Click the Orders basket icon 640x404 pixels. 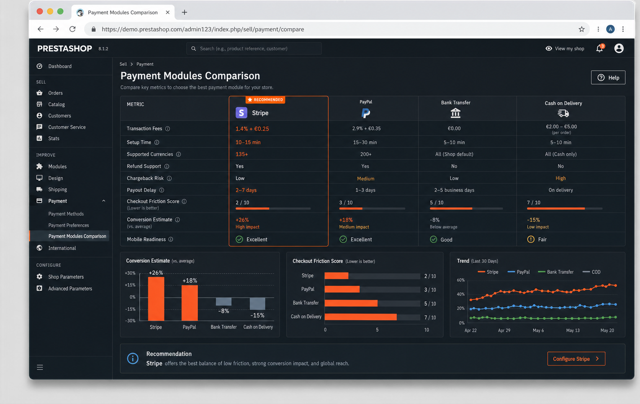pyautogui.click(x=40, y=93)
